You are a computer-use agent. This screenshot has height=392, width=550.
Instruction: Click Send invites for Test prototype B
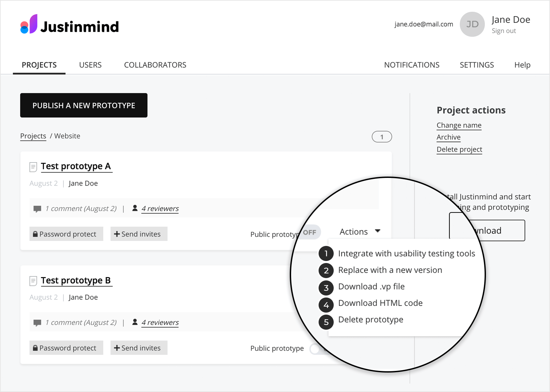[x=139, y=348]
